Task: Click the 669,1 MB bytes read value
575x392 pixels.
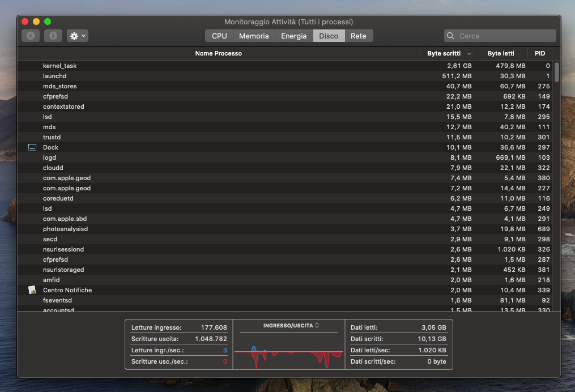Action: point(510,157)
